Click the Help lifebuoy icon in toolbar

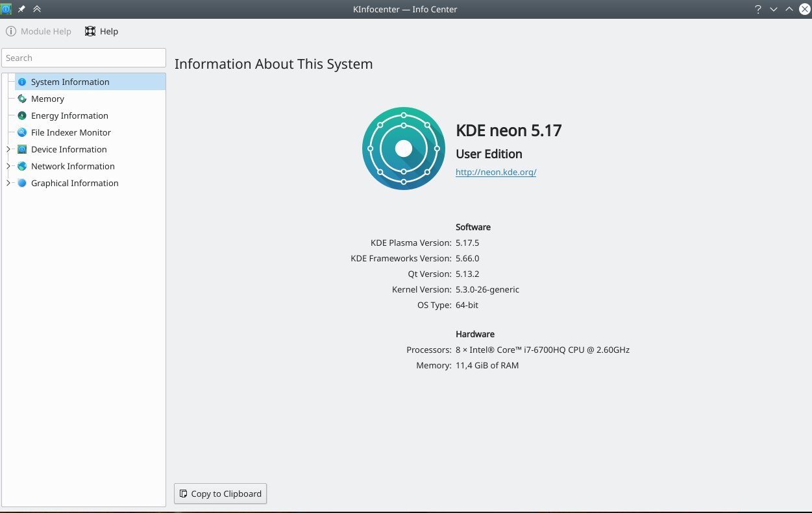(x=90, y=31)
